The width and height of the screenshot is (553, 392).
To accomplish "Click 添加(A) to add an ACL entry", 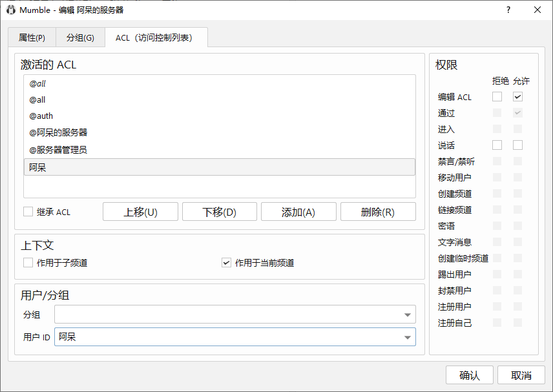I will [298, 212].
